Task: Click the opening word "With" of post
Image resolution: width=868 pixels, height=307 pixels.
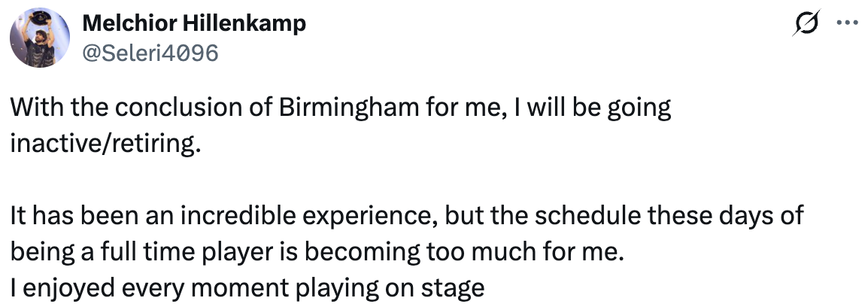Action: coord(31,108)
